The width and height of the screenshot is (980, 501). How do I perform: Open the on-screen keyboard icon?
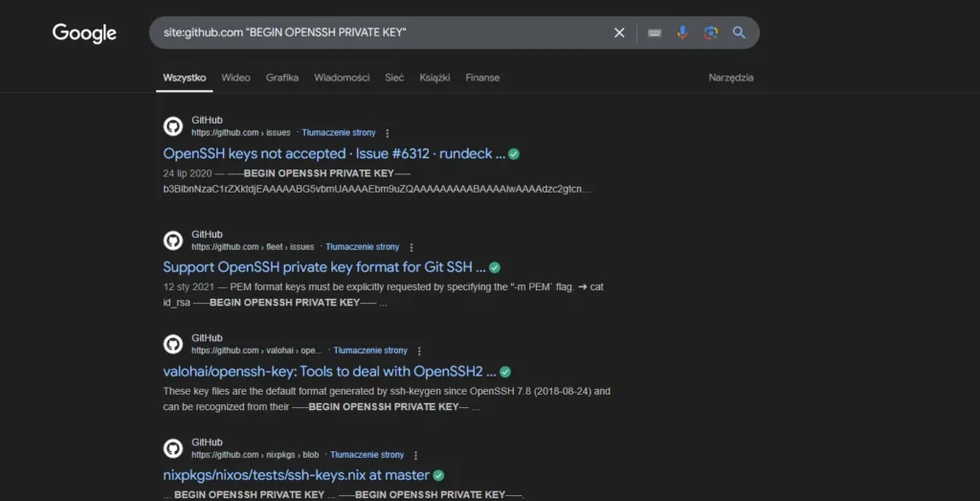pos(655,33)
